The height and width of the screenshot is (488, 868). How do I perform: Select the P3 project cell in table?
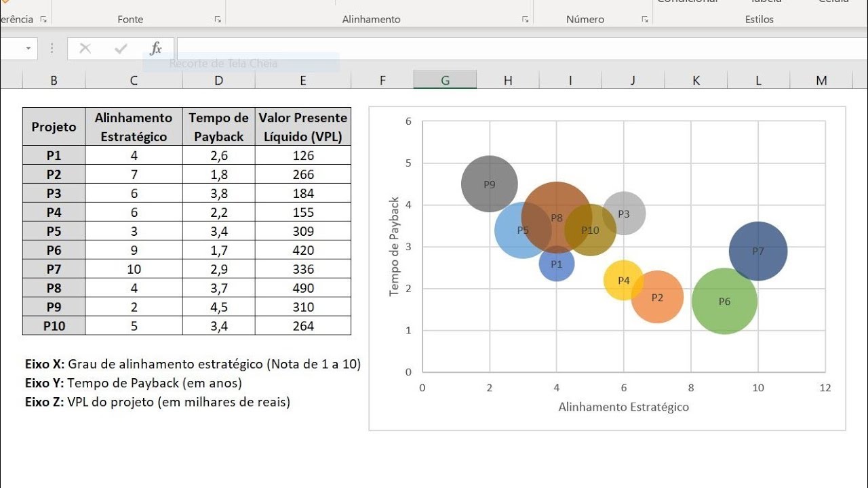54,193
